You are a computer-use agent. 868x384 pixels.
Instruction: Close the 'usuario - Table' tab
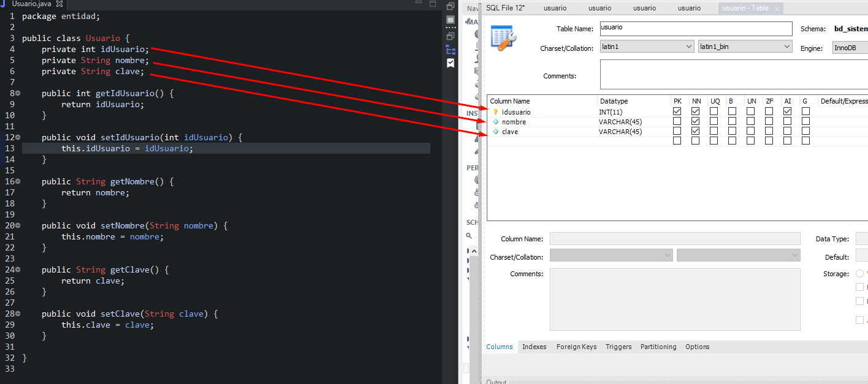tap(777, 9)
